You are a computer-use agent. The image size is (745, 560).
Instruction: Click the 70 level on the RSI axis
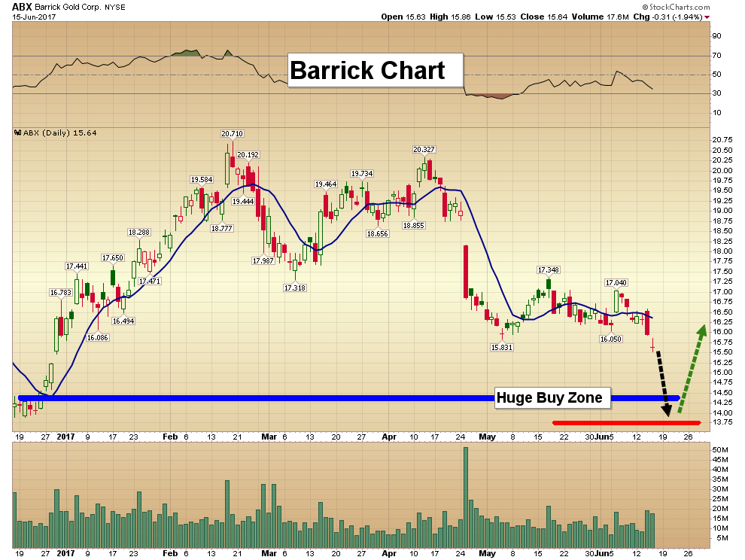(717, 56)
